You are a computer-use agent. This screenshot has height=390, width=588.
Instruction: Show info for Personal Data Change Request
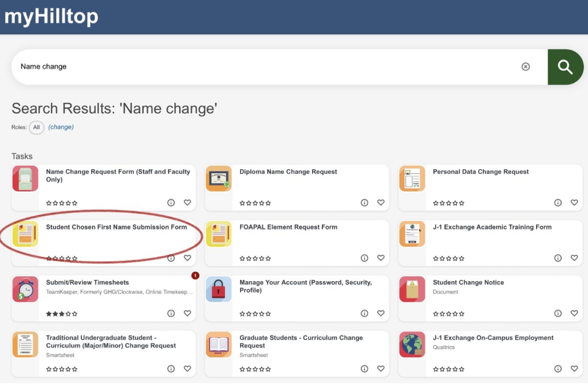click(x=558, y=202)
